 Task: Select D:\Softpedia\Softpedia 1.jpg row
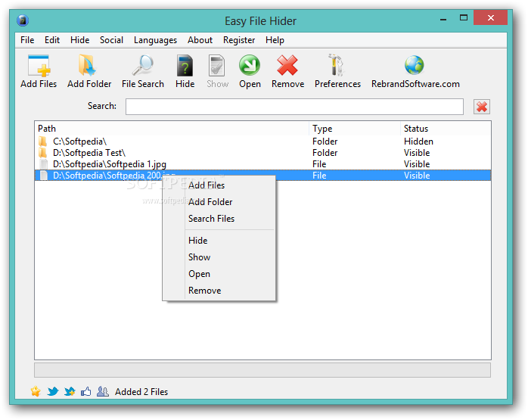click(262, 164)
